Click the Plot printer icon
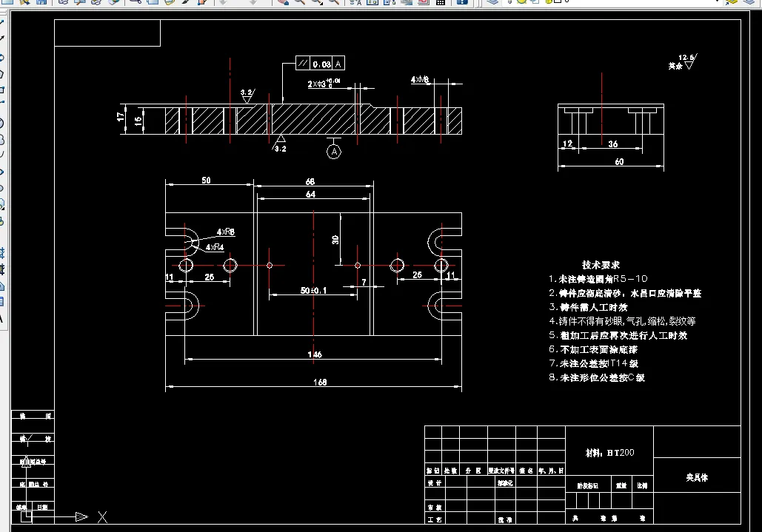 pos(63,2)
